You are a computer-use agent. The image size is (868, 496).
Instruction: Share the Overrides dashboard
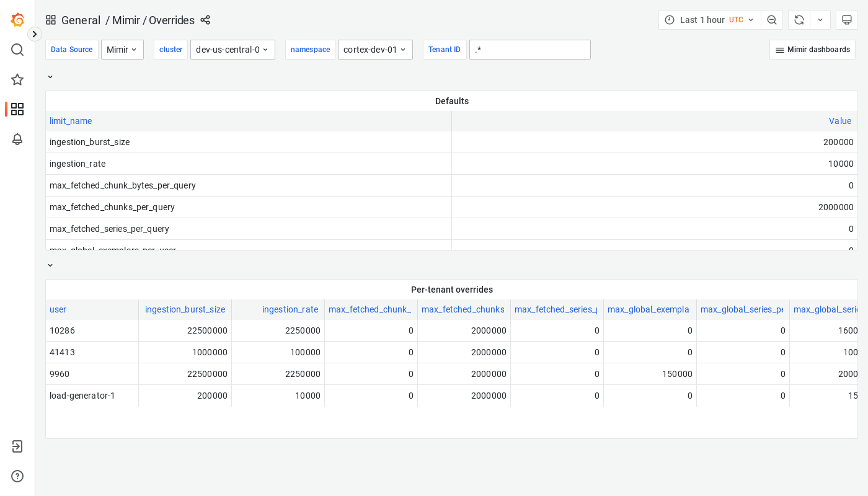(205, 20)
